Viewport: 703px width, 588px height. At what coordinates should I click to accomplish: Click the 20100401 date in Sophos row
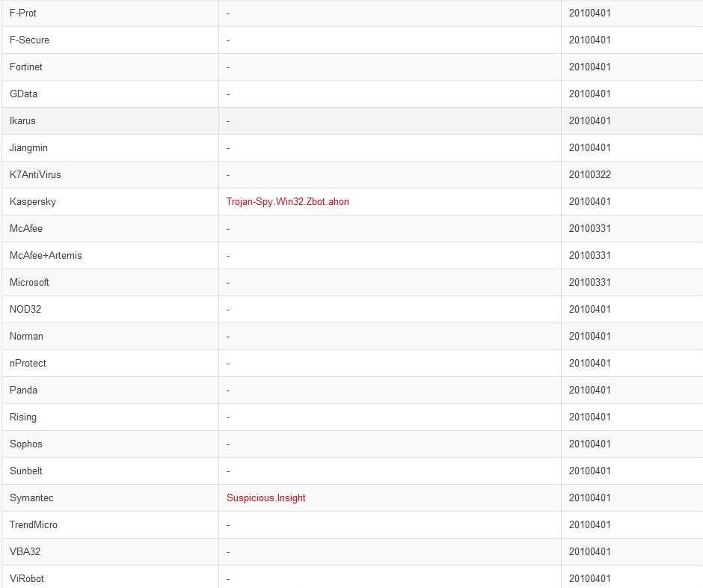click(x=589, y=444)
